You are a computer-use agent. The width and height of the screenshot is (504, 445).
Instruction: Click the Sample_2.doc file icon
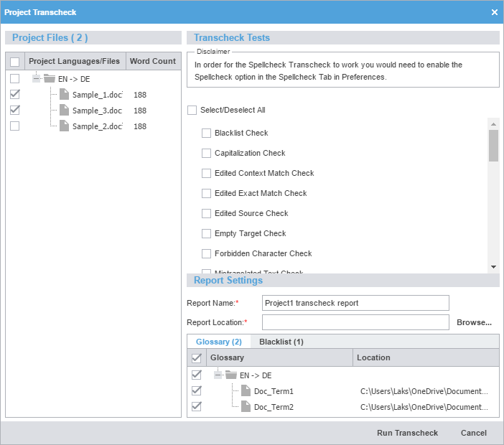pos(65,126)
